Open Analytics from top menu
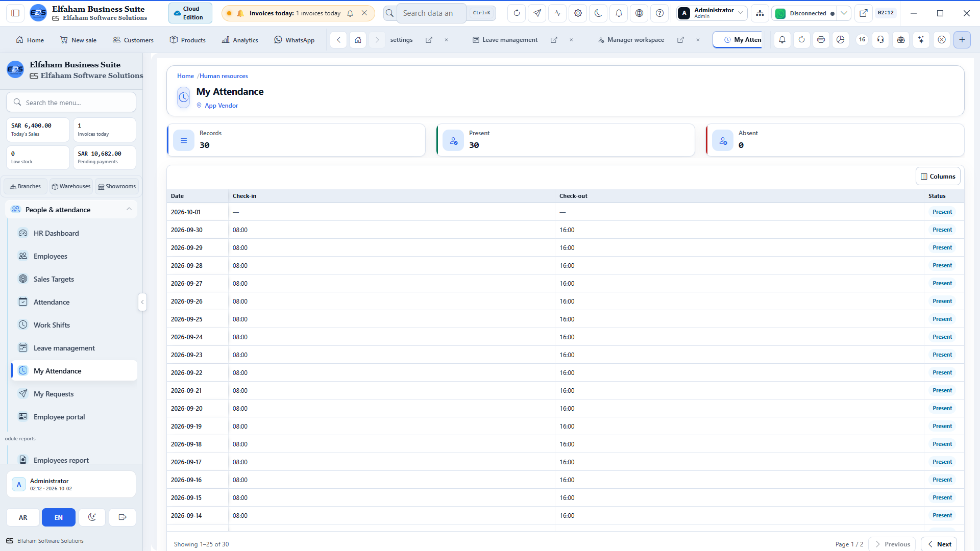This screenshot has height=551, width=980. coord(240,40)
